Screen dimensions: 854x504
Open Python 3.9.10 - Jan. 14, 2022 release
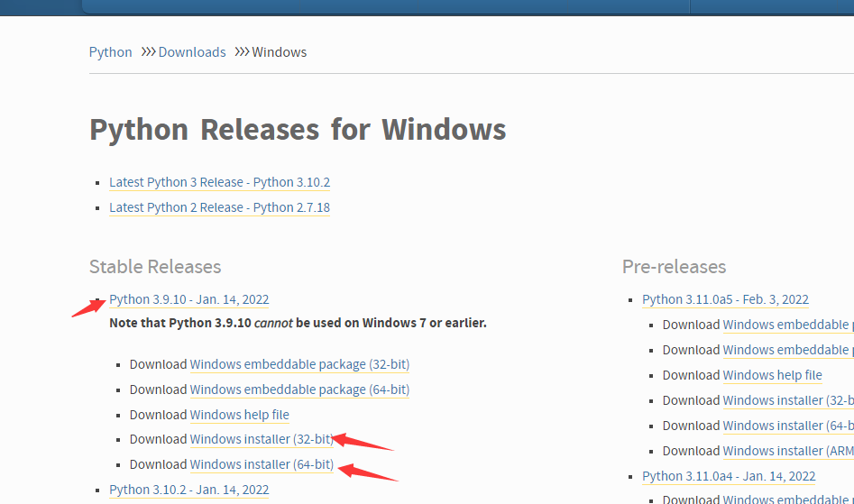(x=189, y=299)
